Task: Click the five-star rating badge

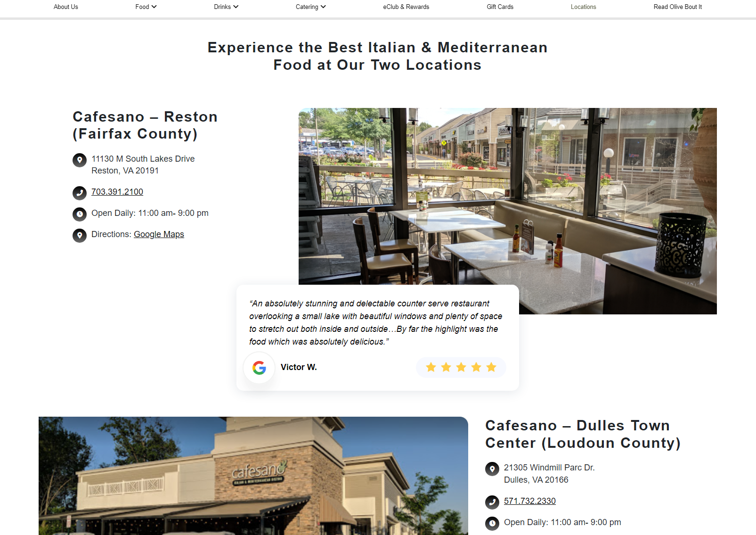Action: coord(461,367)
